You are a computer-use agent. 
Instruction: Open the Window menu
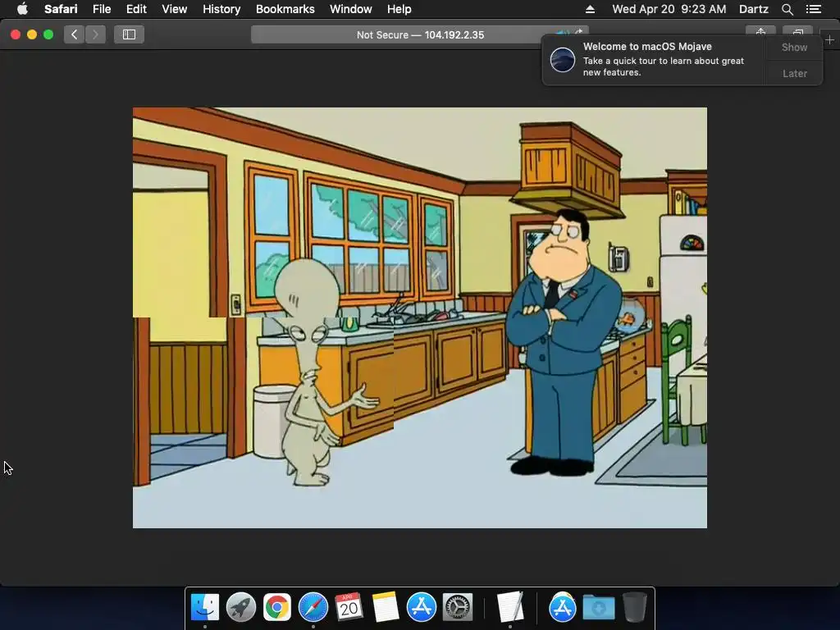(x=351, y=9)
